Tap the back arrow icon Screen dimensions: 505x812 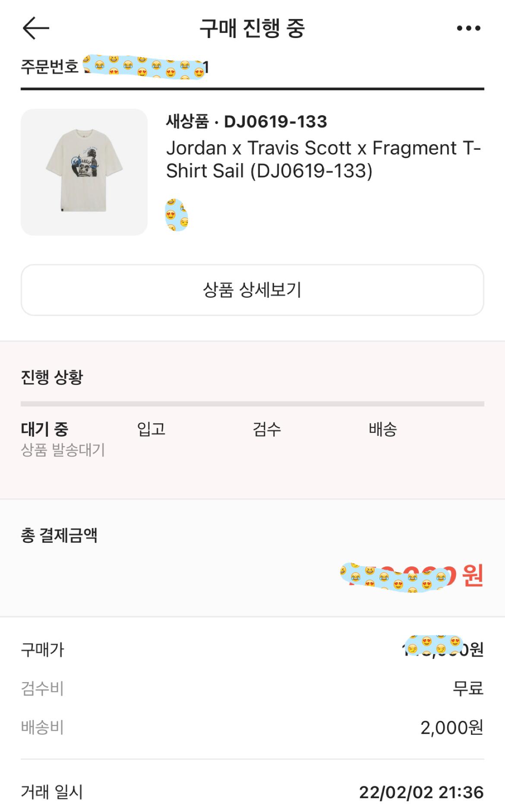click(x=36, y=28)
